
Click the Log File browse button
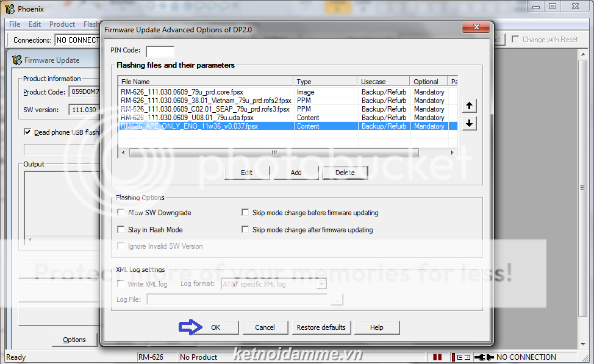click(x=337, y=299)
